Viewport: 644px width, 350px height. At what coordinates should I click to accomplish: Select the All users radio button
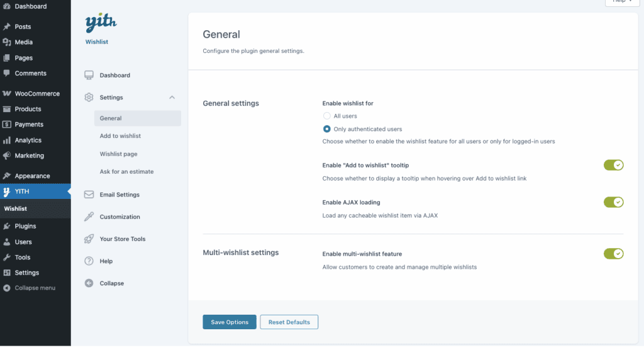(326, 116)
